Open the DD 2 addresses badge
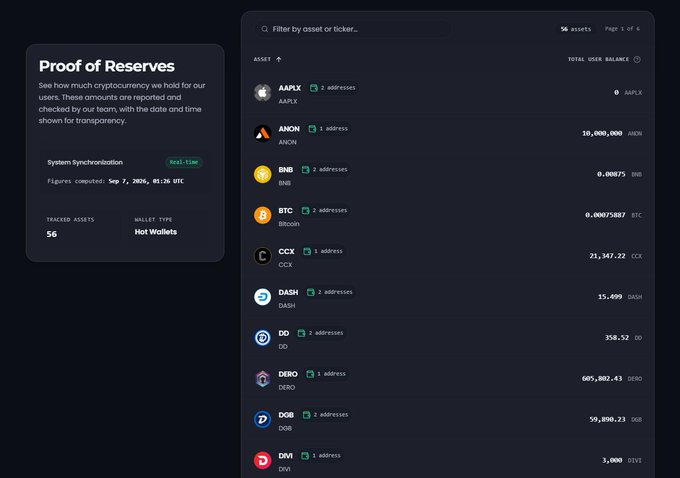 [320, 333]
